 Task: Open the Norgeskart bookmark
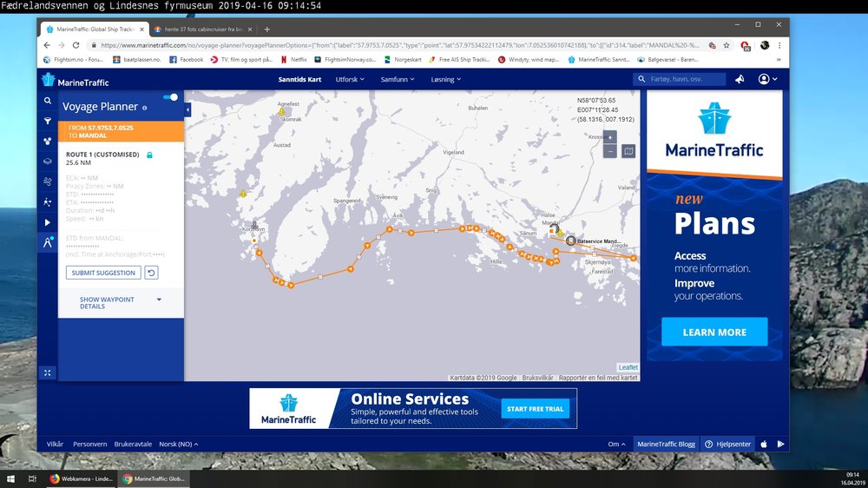point(403,59)
